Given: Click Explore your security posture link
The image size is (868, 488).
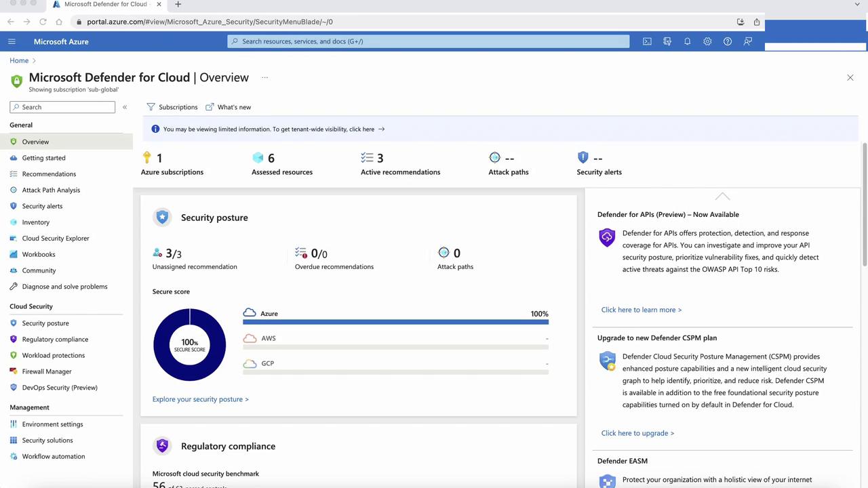Looking at the screenshot, I should pyautogui.click(x=200, y=399).
